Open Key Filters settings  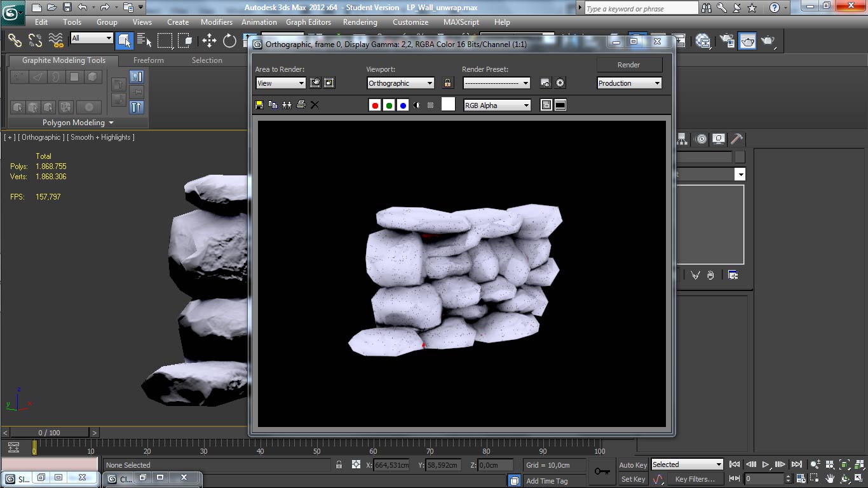tap(695, 479)
